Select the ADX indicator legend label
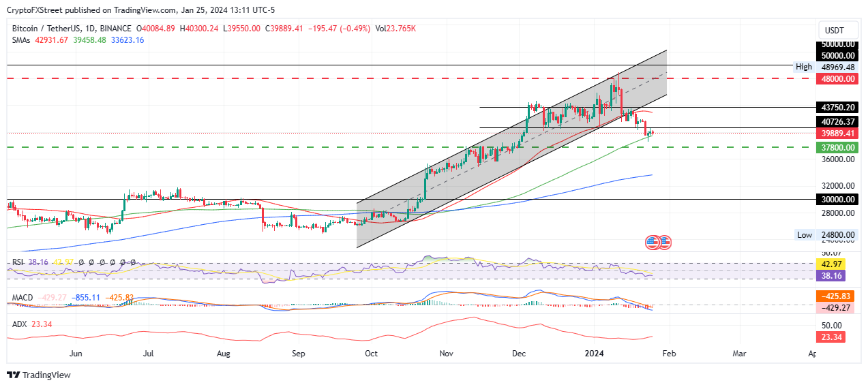Image resolution: width=868 pixels, height=387 pixels. [19, 324]
